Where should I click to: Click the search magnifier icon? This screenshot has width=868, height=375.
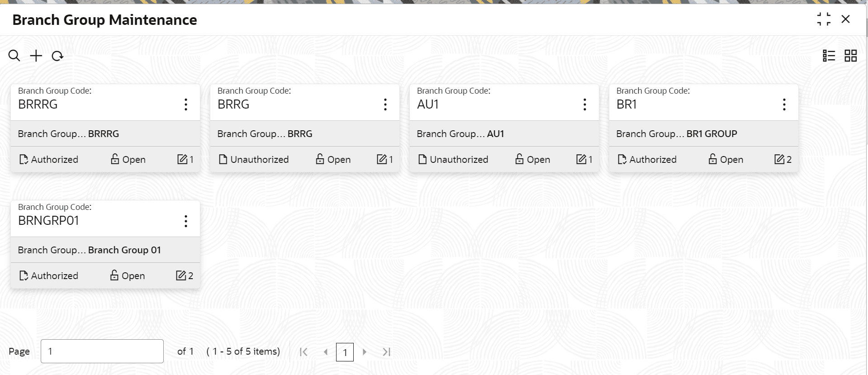14,56
